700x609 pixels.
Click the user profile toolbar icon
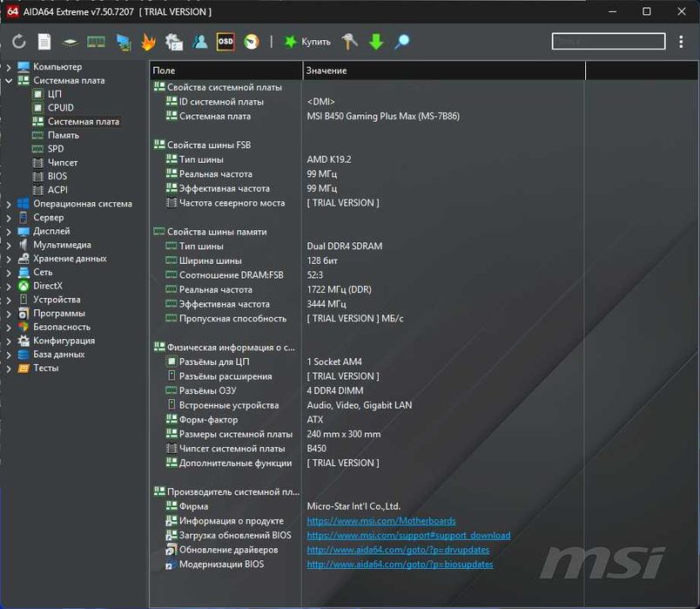tap(200, 42)
